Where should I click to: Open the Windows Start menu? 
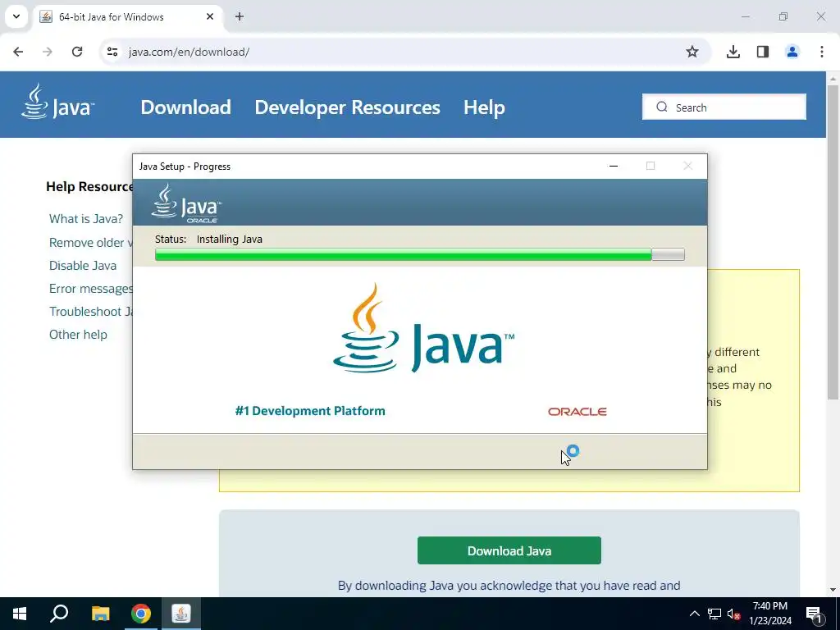[x=20, y=614]
